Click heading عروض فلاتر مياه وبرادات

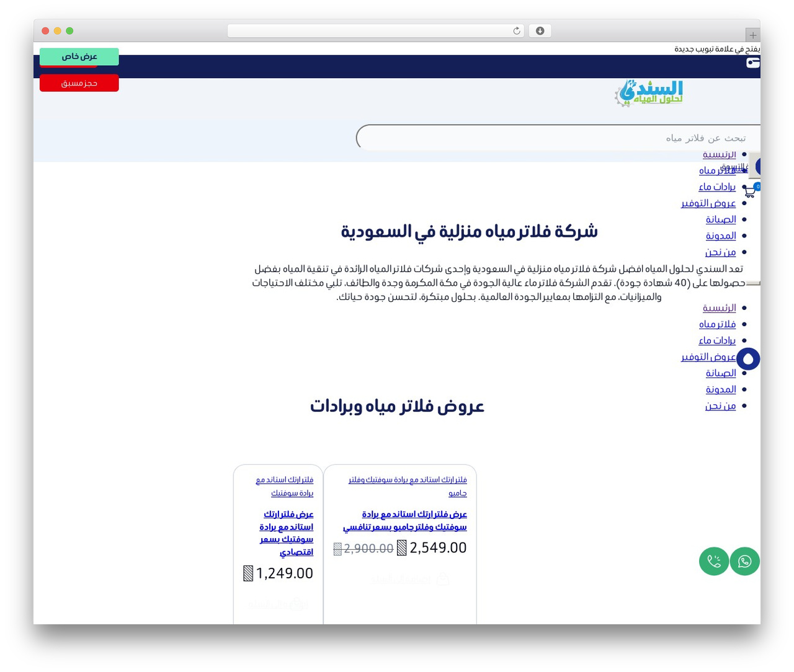(397, 406)
